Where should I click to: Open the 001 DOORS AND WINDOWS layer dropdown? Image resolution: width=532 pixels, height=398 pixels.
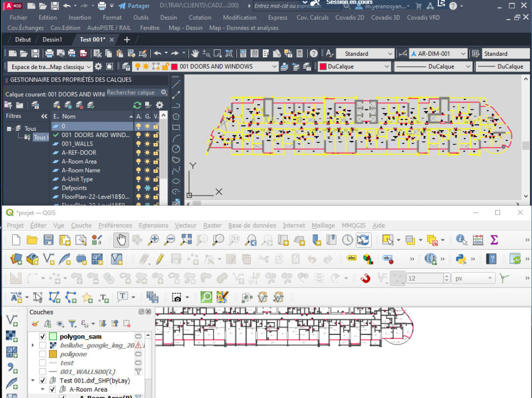[x=274, y=66]
